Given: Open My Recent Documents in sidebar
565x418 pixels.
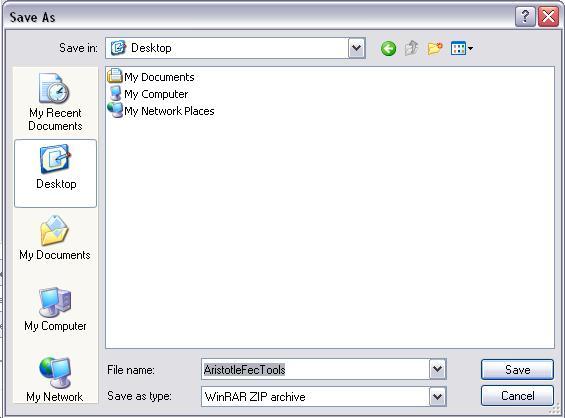Looking at the screenshot, I should pos(55,102).
